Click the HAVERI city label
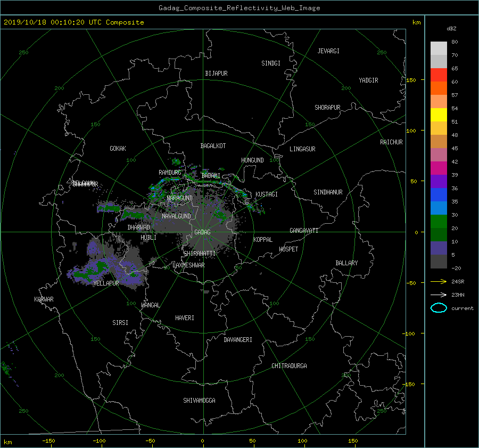The width and height of the screenshot is (479, 448). tap(185, 318)
